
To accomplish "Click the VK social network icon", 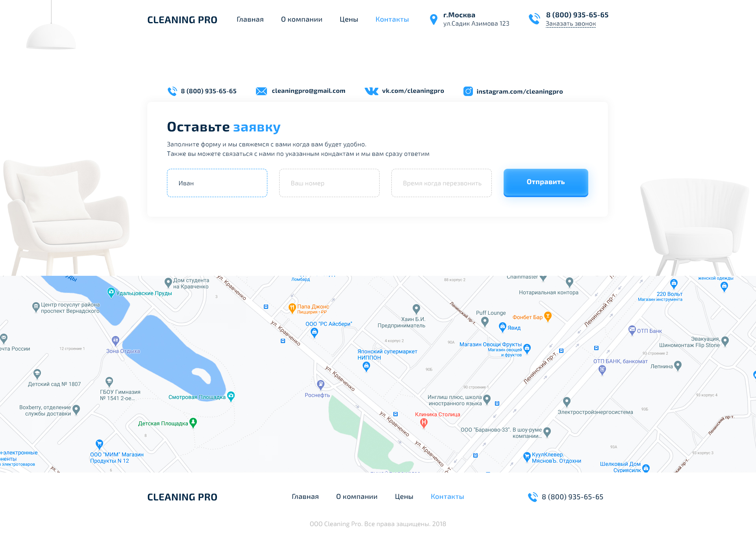I will point(371,91).
